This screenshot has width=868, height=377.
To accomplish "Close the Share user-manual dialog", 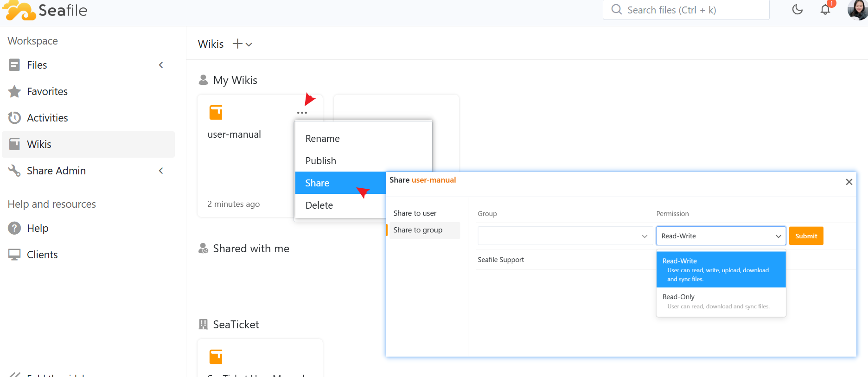I will (849, 182).
